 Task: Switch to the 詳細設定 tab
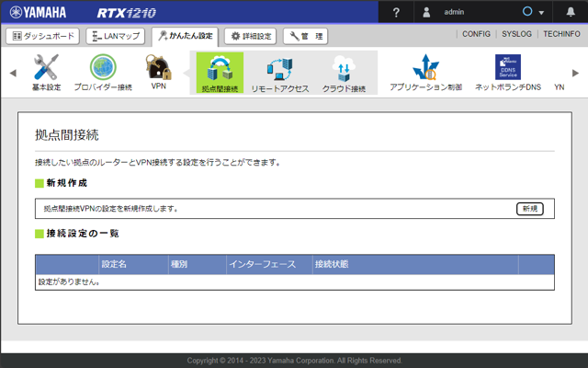coord(251,36)
